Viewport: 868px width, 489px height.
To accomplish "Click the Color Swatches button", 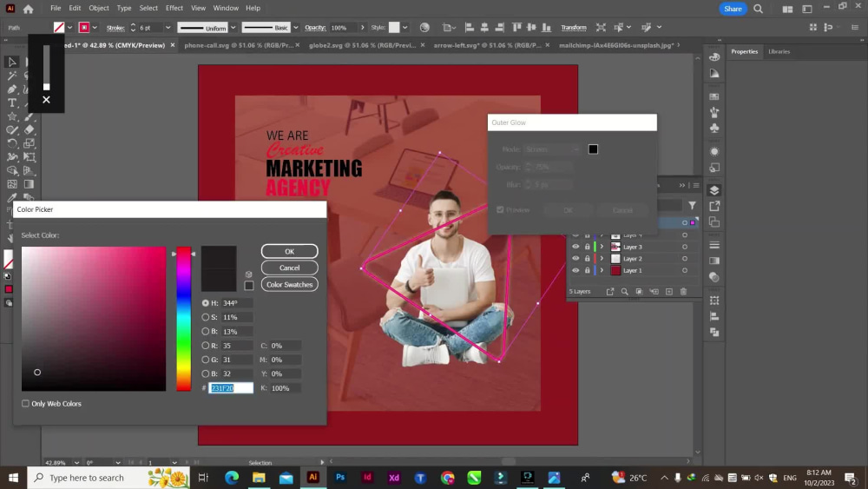I will tap(290, 285).
